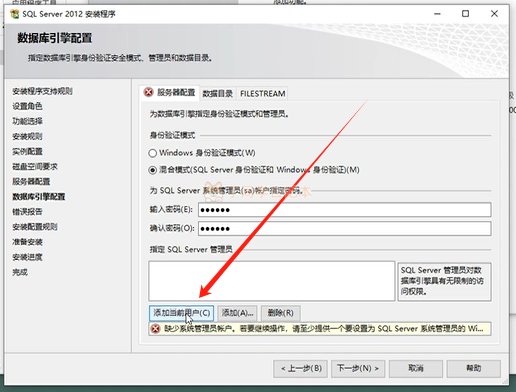The width and height of the screenshot is (516, 392).
Task: Click the 准备安装 step in sidebar
Action: coord(27,242)
